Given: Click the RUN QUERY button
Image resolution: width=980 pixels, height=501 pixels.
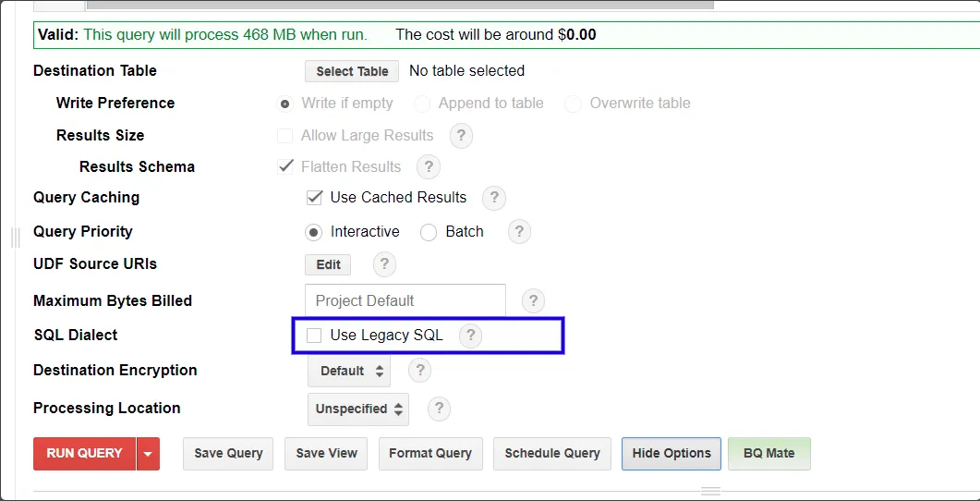Looking at the screenshot, I should point(84,454).
